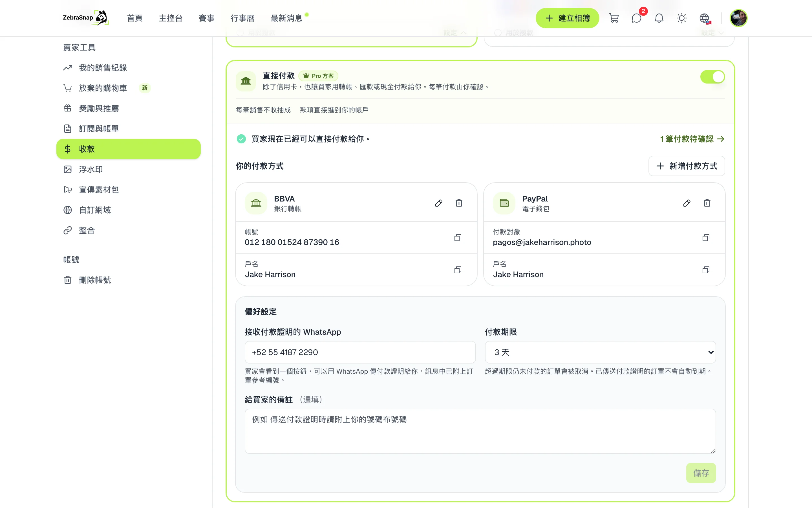The width and height of the screenshot is (812, 508).
Task: Open the shopping cart icon
Action: pyautogui.click(x=614, y=18)
